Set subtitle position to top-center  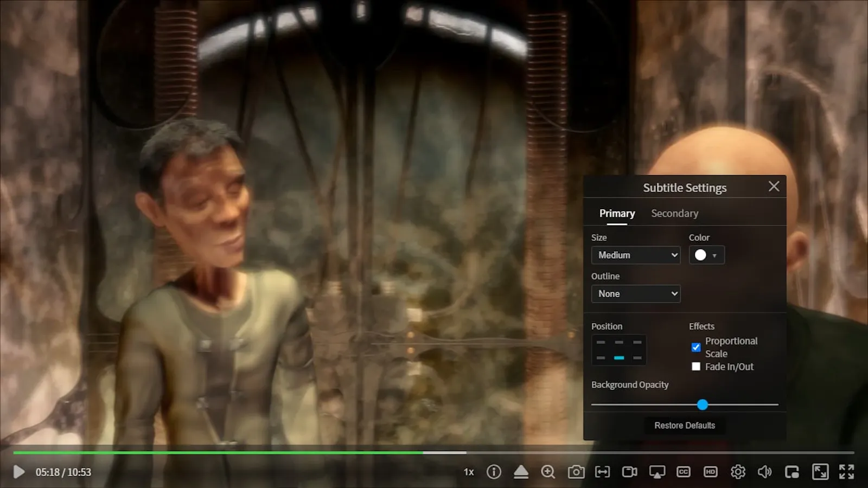click(x=619, y=342)
